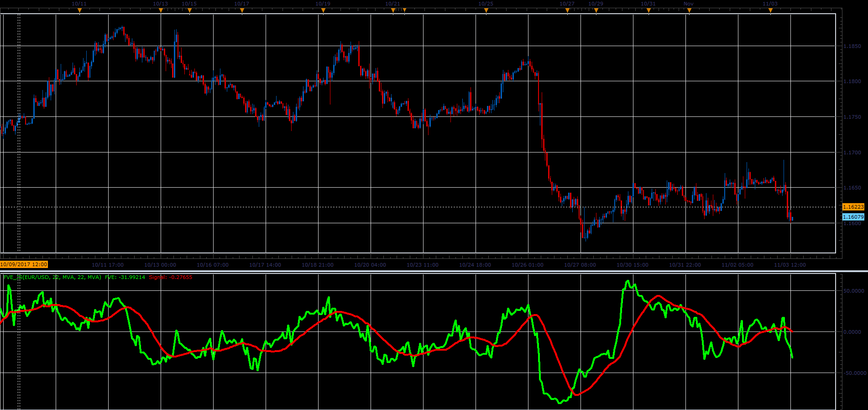
Task: Click the orange 1.16223 price tag
Action: (853, 207)
